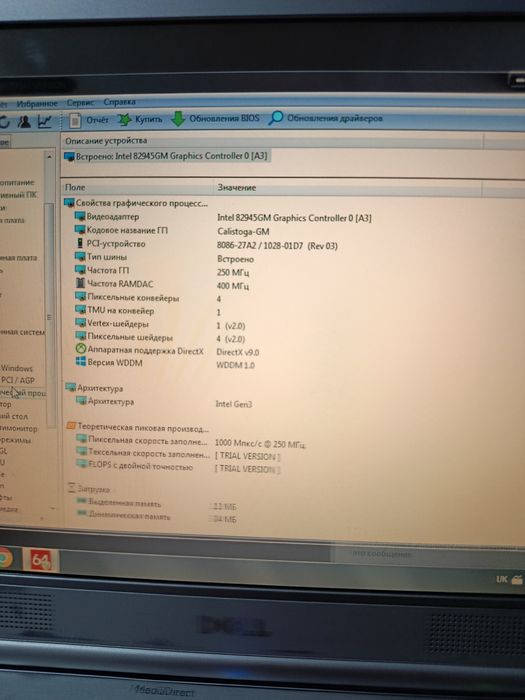Click the DirectX v9.0 value

[238, 352]
